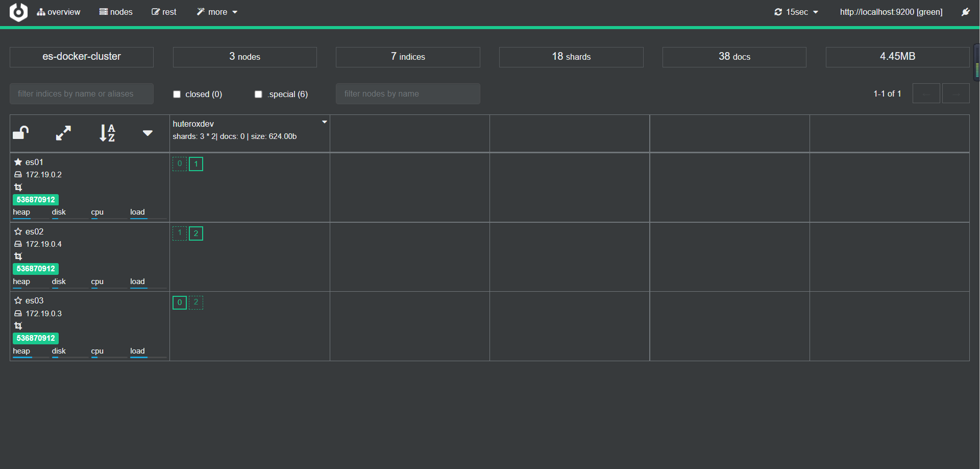Click the huteroxdev index name
Screen dimensions: 980x469
point(193,124)
